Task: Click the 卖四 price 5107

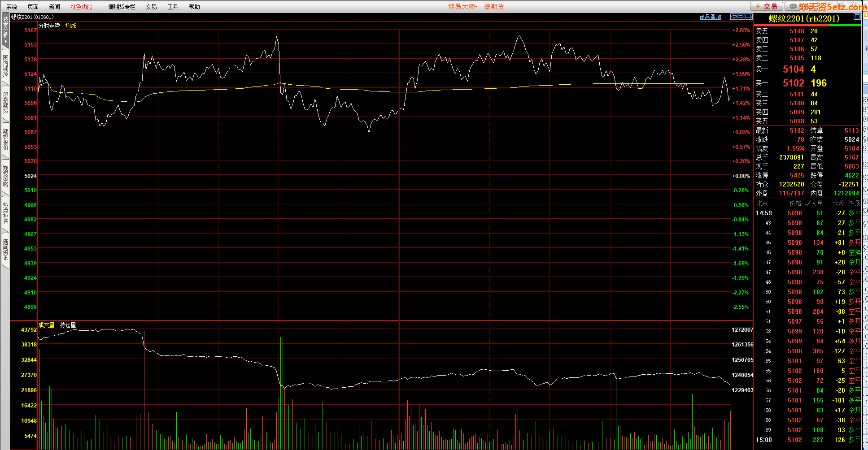Action: pyautogui.click(x=797, y=40)
